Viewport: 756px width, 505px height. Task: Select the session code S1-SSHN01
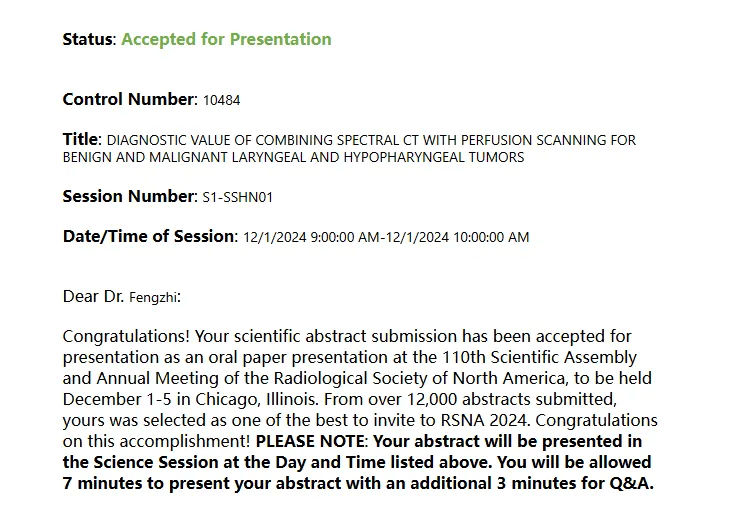click(x=238, y=197)
